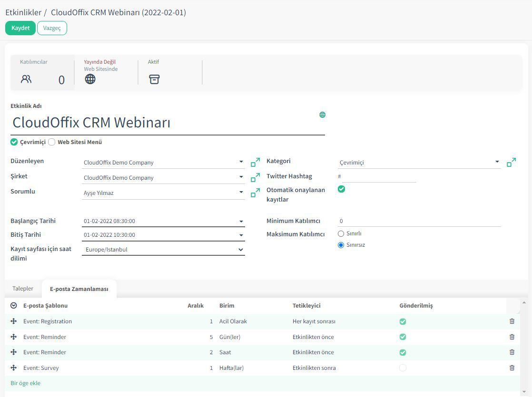532x397 pixels.
Task: Click the Acil Olarak unit cell
Action: [x=233, y=321]
